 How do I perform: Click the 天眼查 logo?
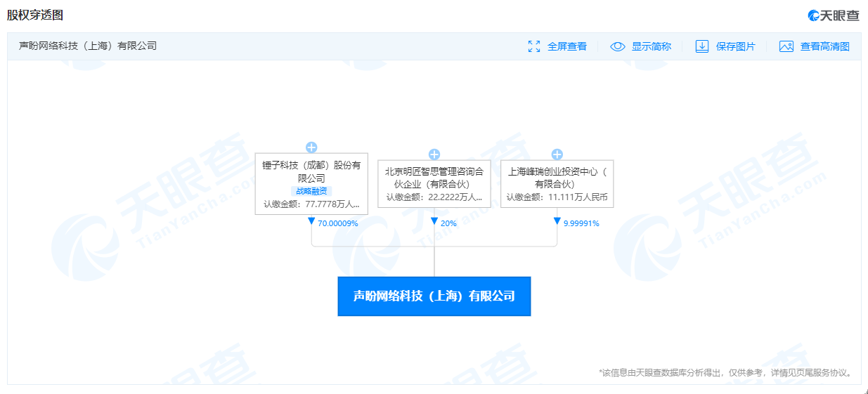(x=833, y=15)
